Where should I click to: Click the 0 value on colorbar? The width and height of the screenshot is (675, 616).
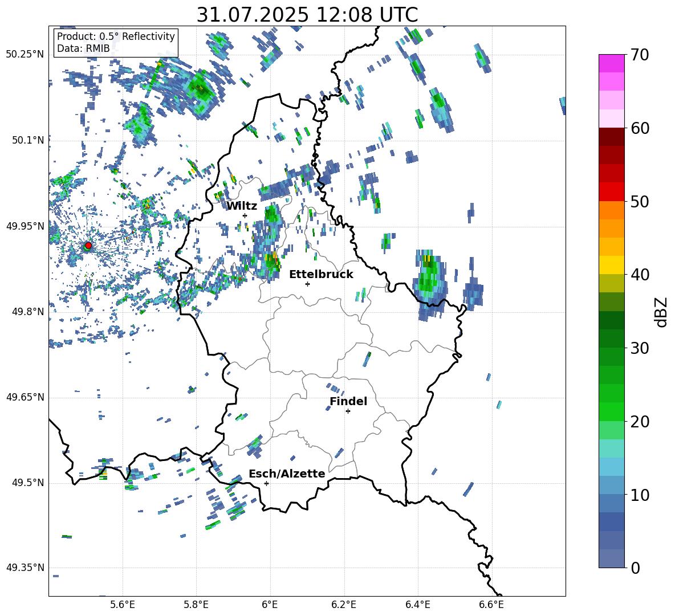(635, 568)
